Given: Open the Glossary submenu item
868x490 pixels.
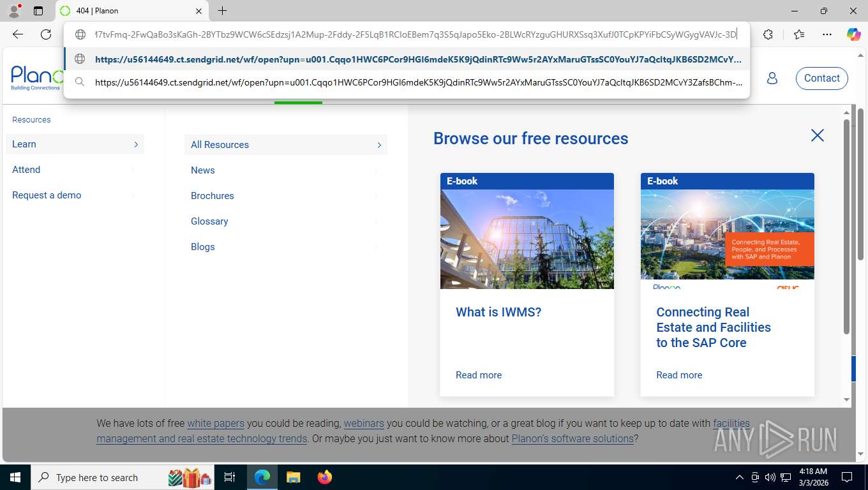Looking at the screenshot, I should click(x=209, y=221).
